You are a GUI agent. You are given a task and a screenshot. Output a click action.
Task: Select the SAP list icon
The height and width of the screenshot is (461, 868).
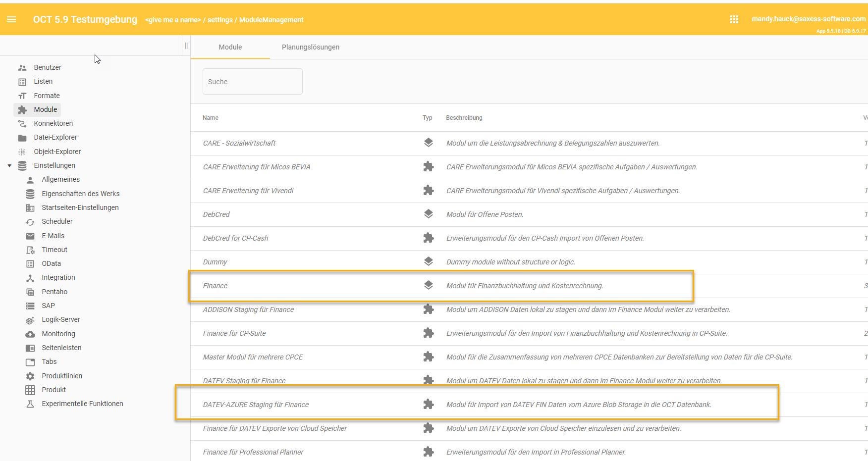pos(30,306)
